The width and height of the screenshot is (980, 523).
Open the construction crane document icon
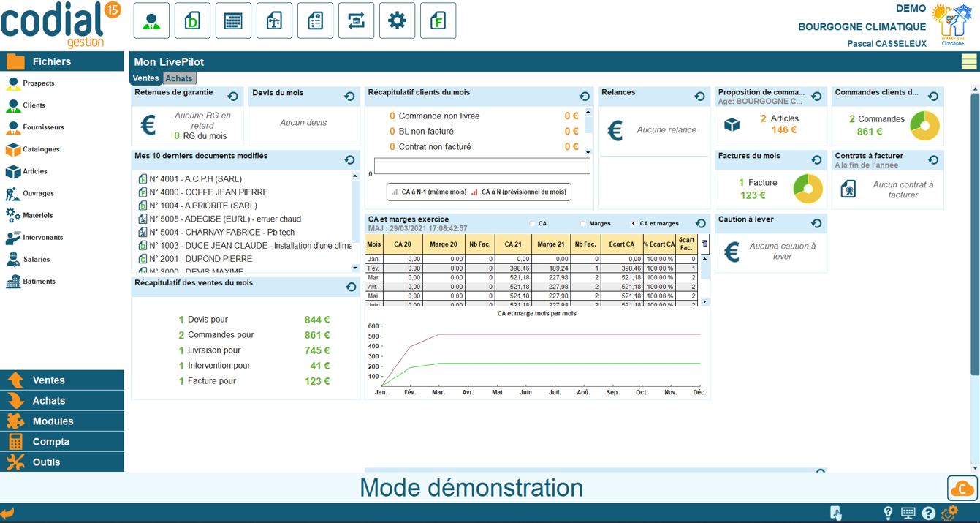pos(275,20)
